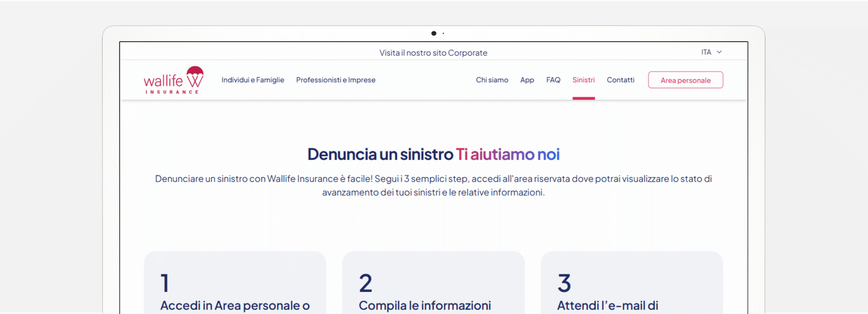Open the FAQ navigation item
This screenshot has height=314, width=868.
click(553, 80)
